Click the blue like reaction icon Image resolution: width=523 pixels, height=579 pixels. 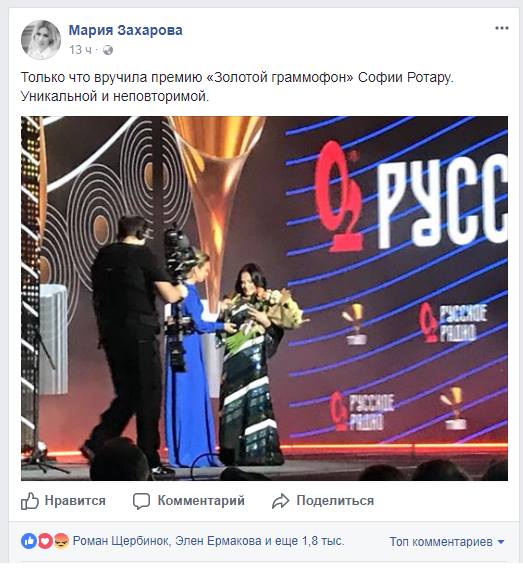[x=29, y=541]
